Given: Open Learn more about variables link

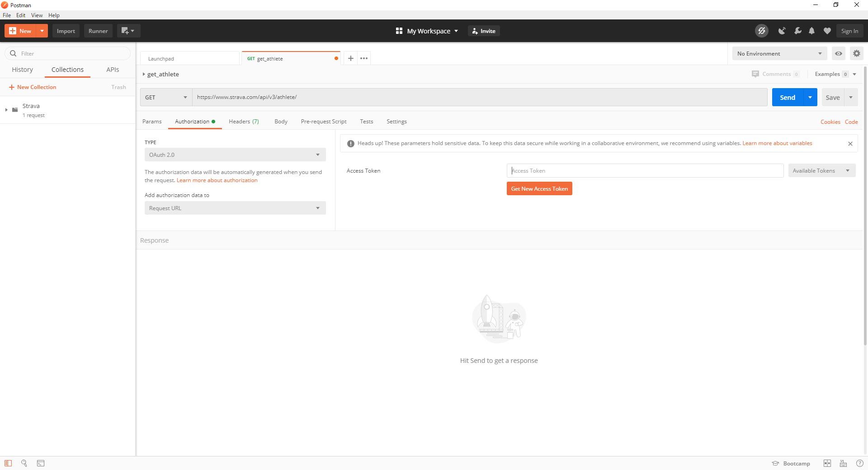Looking at the screenshot, I should point(777,143).
